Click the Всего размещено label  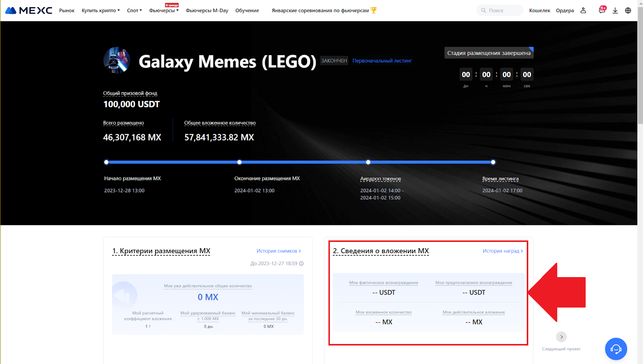click(x=123, y=123)
